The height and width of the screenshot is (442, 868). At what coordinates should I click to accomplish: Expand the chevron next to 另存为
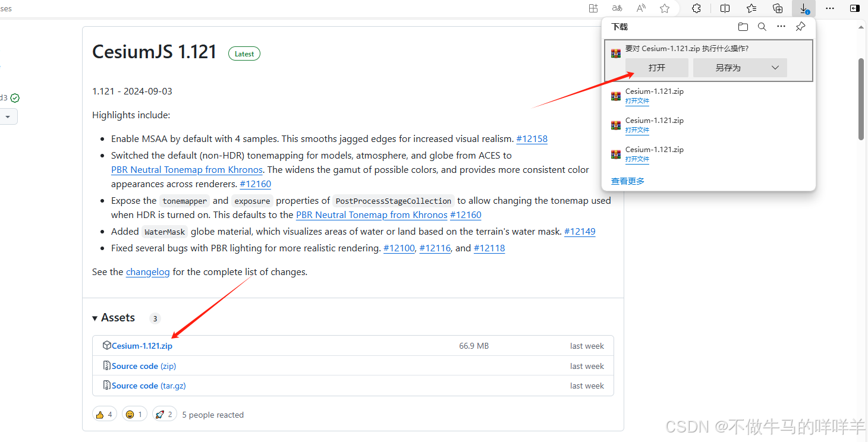(775, 68)
